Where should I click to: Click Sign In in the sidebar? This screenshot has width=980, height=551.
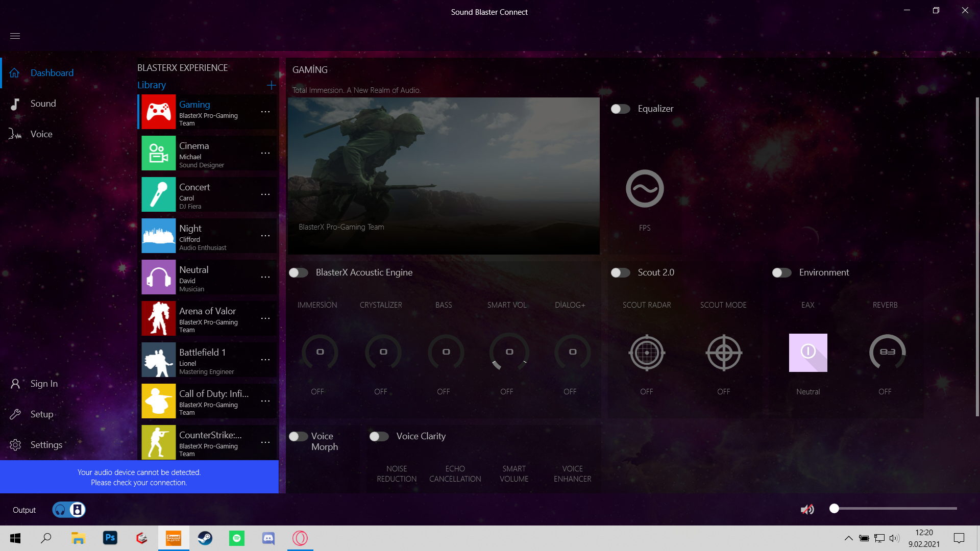(x=44, y=384)
